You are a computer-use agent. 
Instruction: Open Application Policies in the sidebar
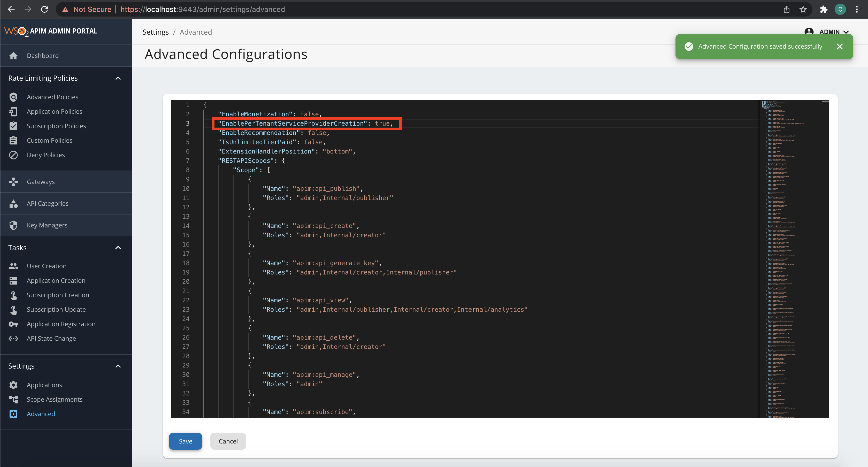[x=55, y=111]
